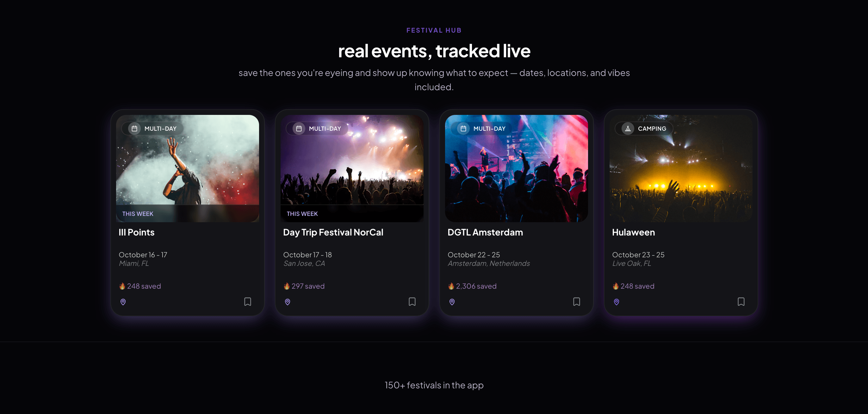
Task: Click the October 22 - 25 date text
Action: (x=474, y=254)
